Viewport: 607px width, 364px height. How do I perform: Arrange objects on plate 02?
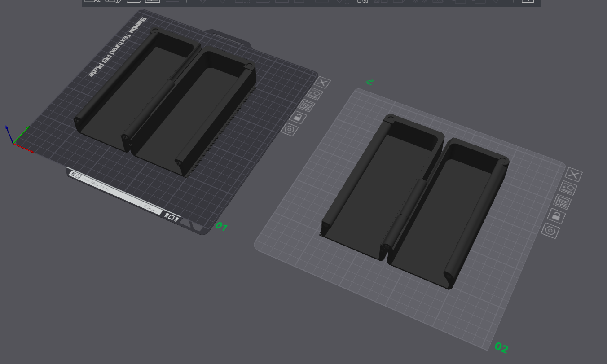562,202
